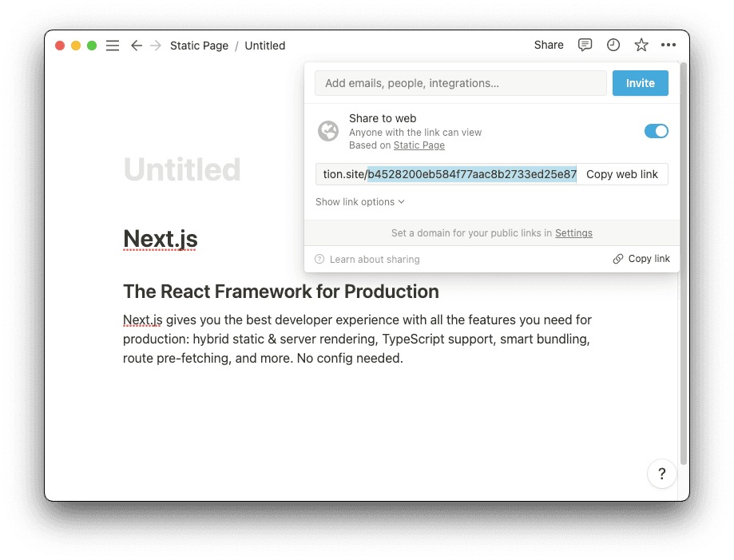Go back with the left arrow

[x=137, y=46]
